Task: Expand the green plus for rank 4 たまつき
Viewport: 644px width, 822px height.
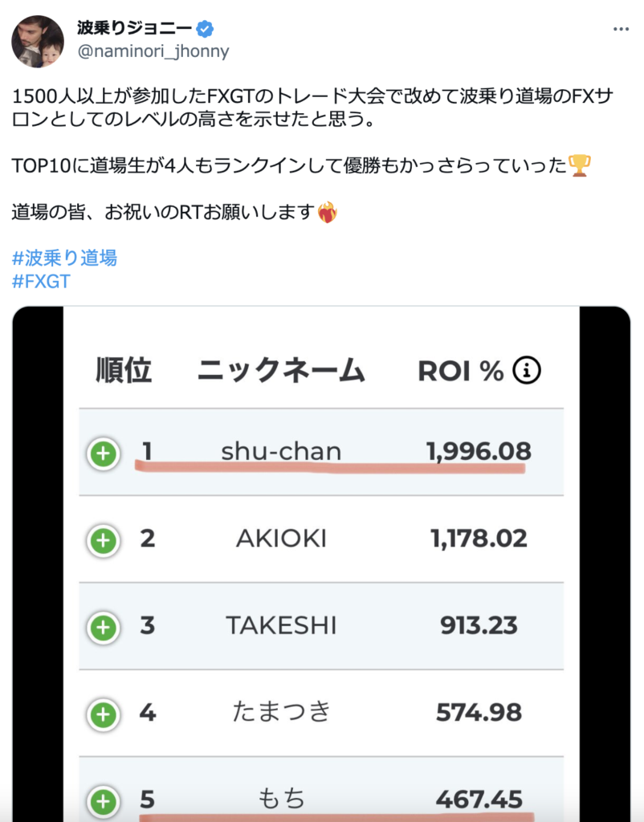Action: pos(104,714)
